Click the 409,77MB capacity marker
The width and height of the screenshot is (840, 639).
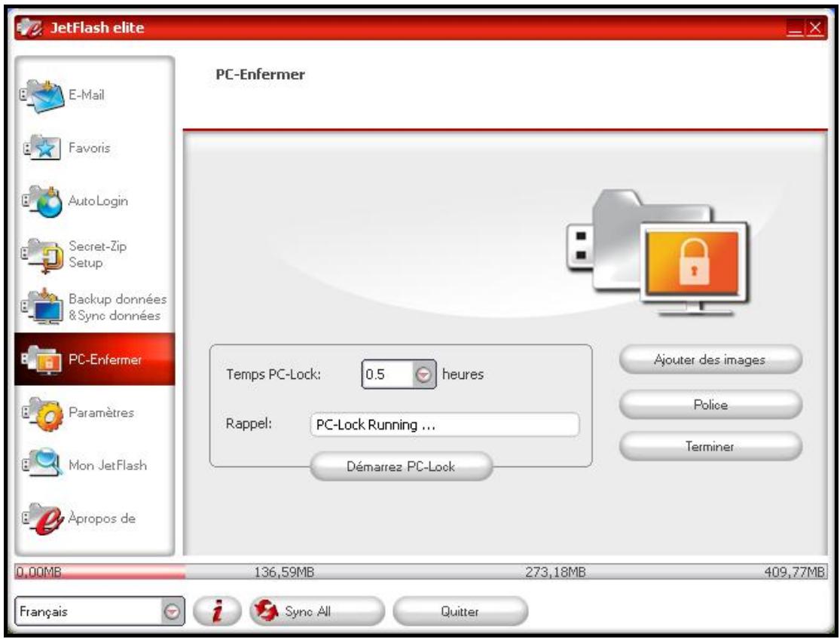click(795, 572)
